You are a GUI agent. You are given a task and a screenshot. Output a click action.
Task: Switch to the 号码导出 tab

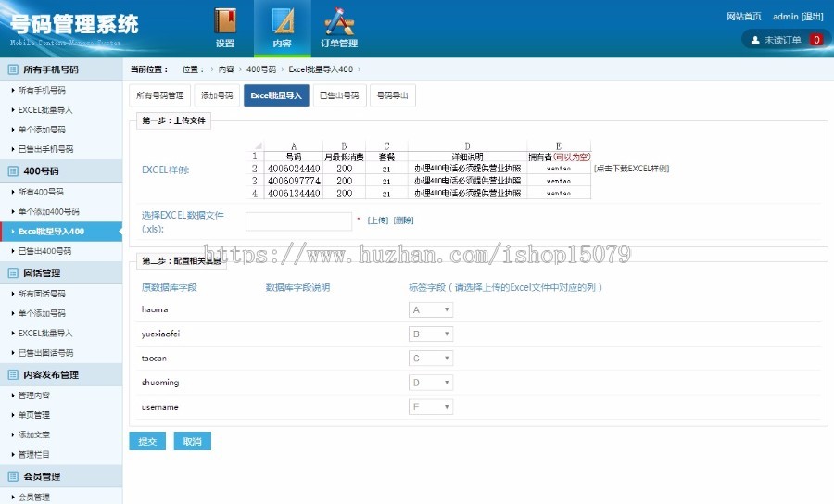pos(393,95)
